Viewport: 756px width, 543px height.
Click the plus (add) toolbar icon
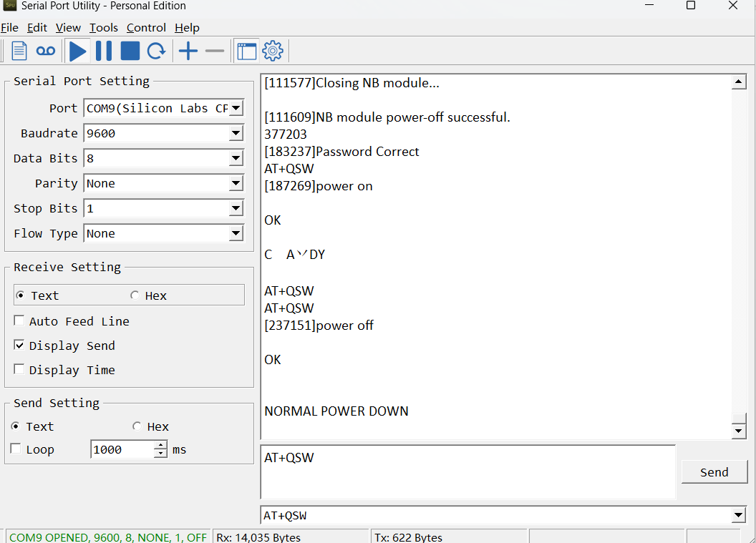pyautogui.click(x=188, y=51)
